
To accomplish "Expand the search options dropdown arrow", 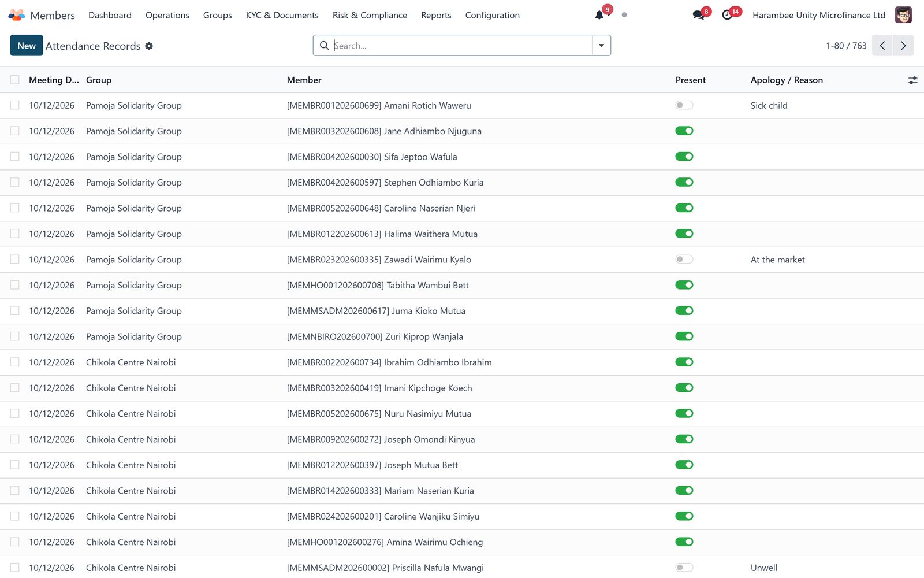I will (x=601, y=46).
